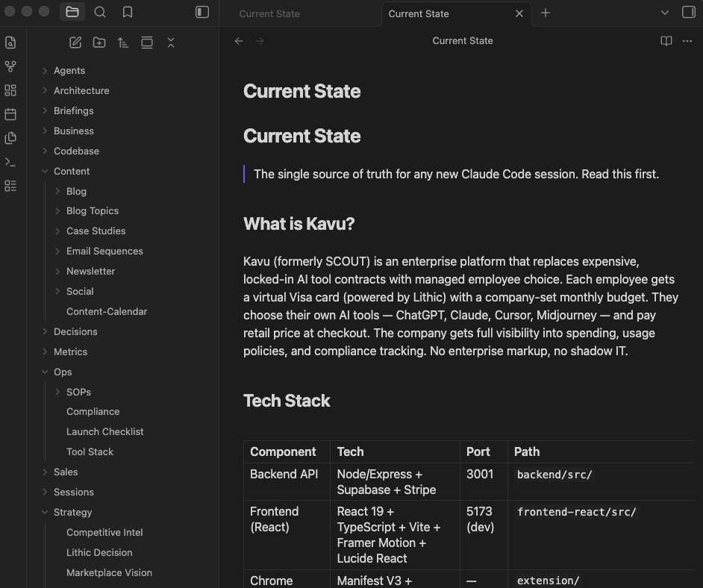Viewport: 703px width, 588px height.
Task: Switch to reading view with book icon
Action: tap(666, 41)
